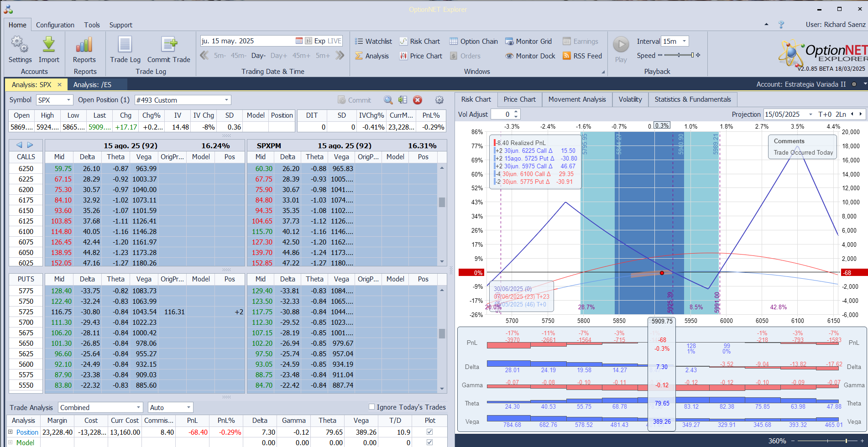Open the Settings gear icon
The image size is (868, 447).
coord(20,45)
